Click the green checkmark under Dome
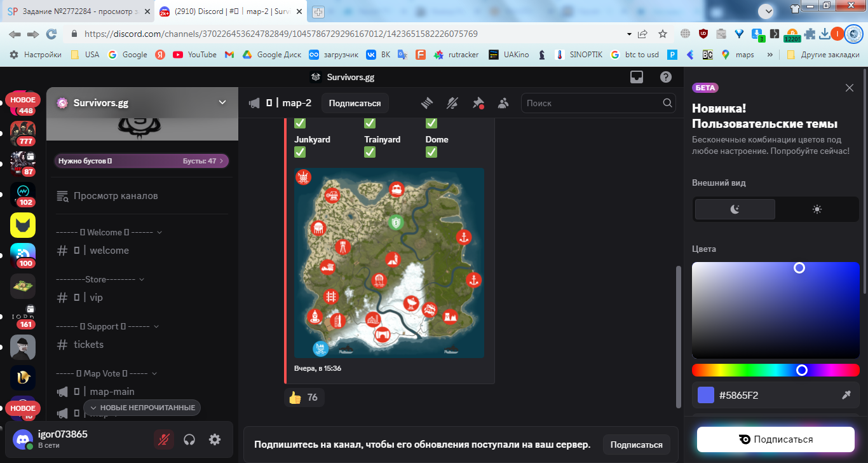 click(x=431, y=152)
